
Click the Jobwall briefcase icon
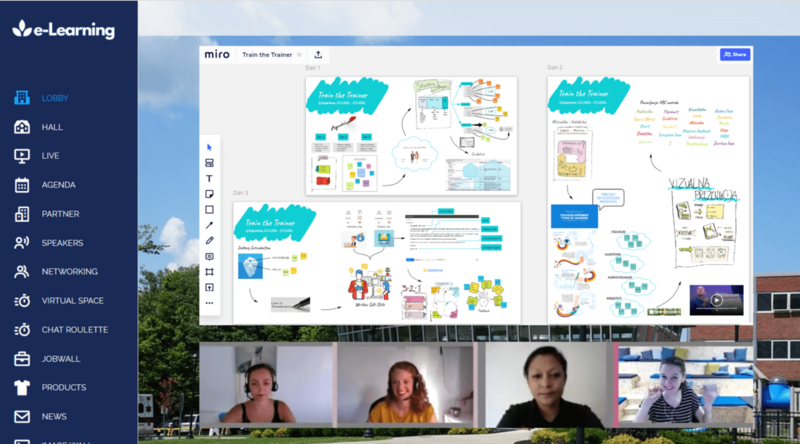21,359
